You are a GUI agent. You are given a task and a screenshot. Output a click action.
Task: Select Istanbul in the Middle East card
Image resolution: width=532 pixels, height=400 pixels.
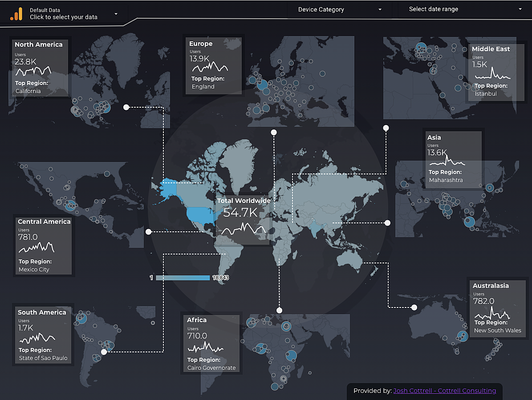coord(486,94)
